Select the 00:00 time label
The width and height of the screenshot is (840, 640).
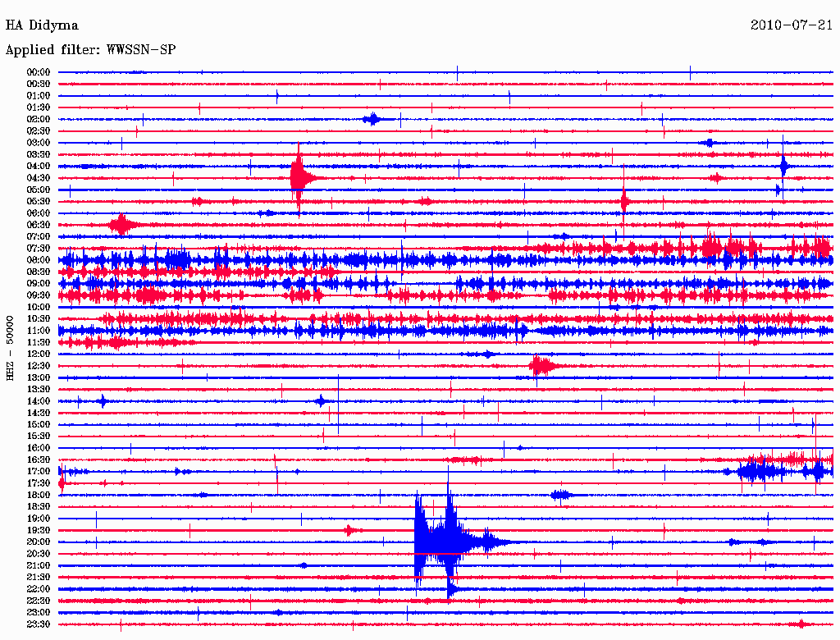(38, 72)
